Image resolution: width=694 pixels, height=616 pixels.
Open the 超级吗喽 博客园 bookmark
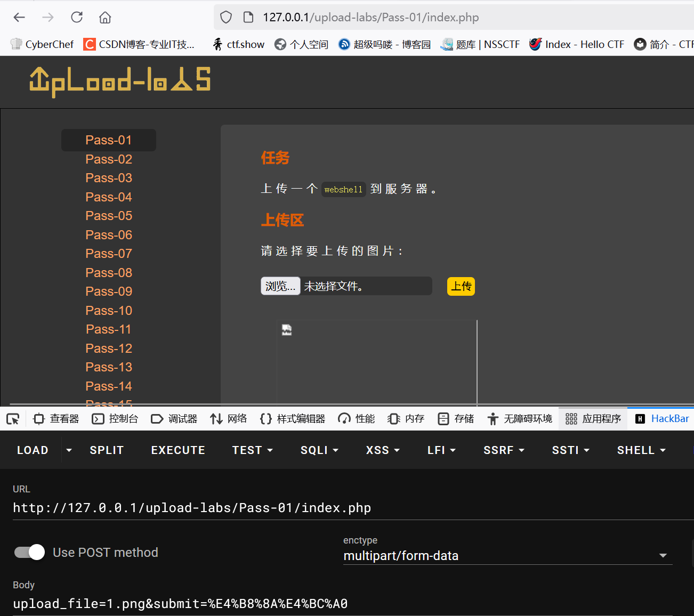pyautogui.click(x=384, y=44)
